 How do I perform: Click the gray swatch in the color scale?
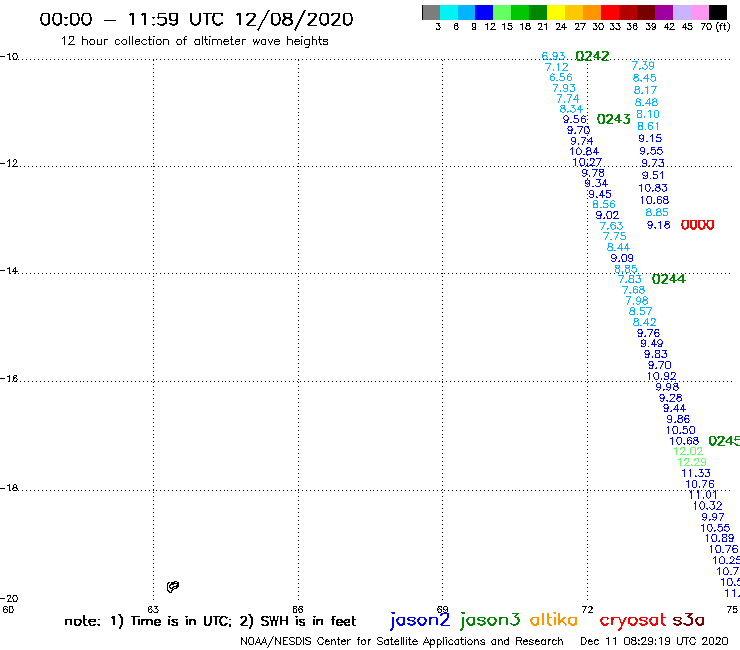(431, 12)
